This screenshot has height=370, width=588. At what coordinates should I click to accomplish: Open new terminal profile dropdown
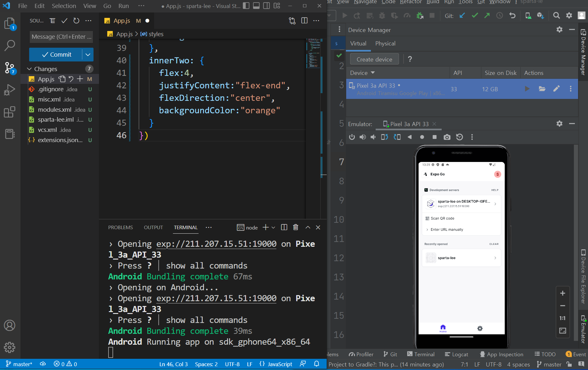(x=273, y=228)
